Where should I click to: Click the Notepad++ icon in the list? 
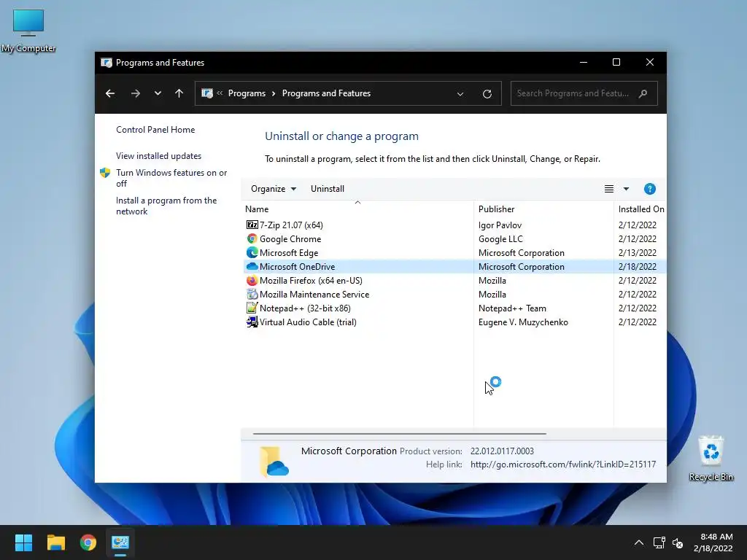[x=252, y=308]
